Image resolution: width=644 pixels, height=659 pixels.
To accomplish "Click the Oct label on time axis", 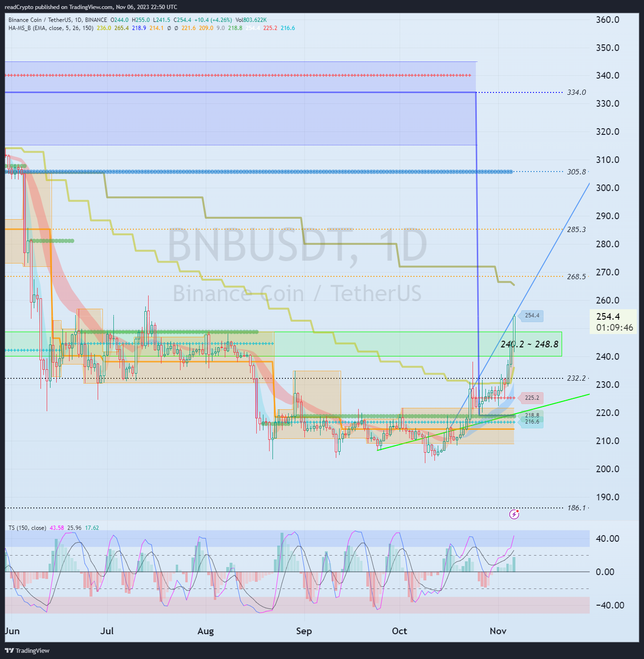I will pos(399,631).
